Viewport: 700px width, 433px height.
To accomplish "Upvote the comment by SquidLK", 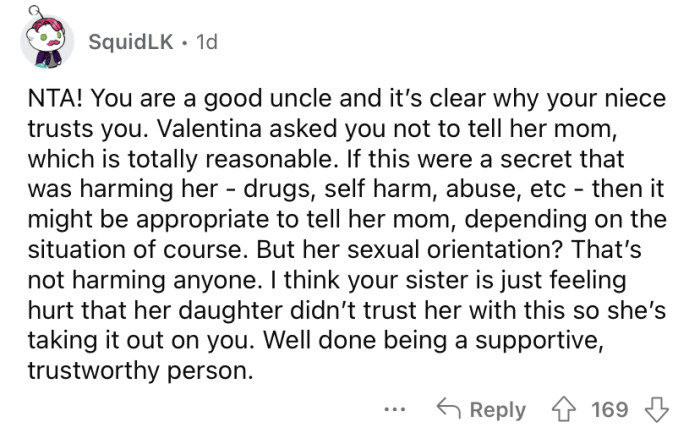I will pos(568,410).
